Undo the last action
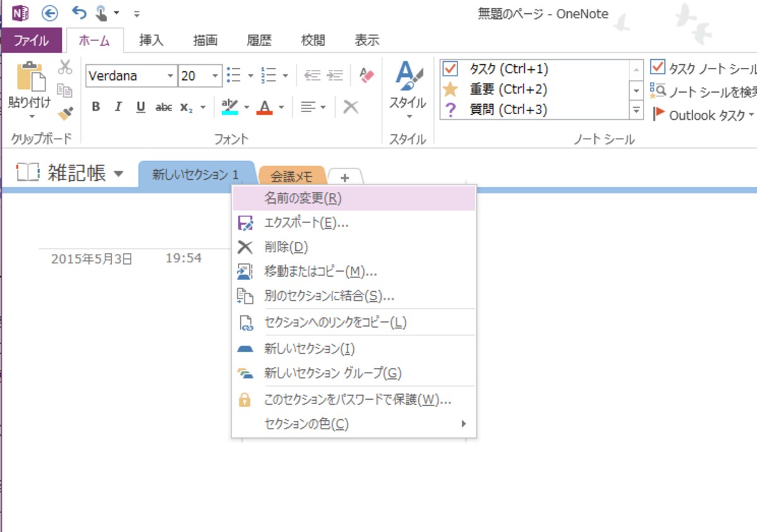The image size is (757, 532). (x=79, y=13)
